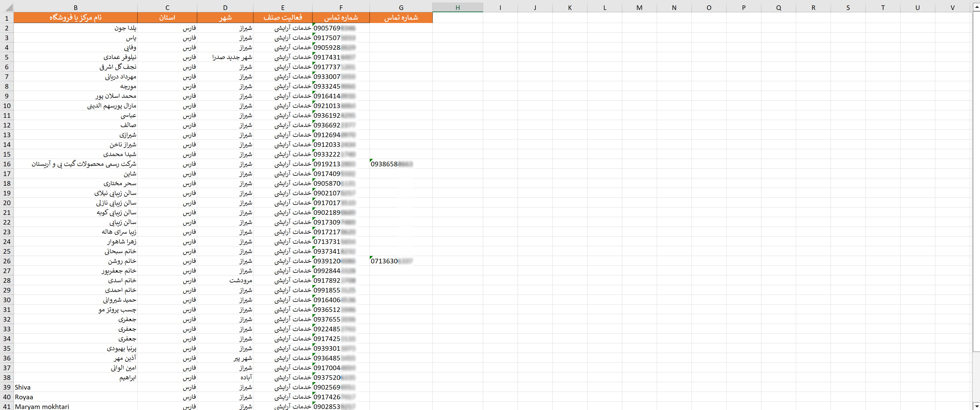Click the select-all corner of the sheet
This screenshot has width=980, height=410.
[x=6, y=7]
